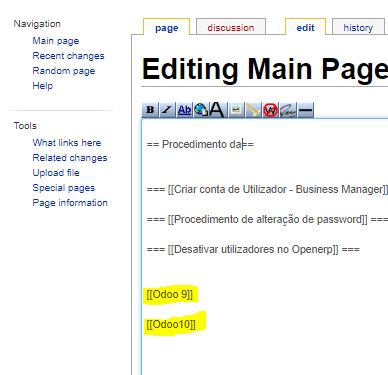Apply bold text formatting
This screenshot has height=375, width=388.
click(x=150, y=110)
